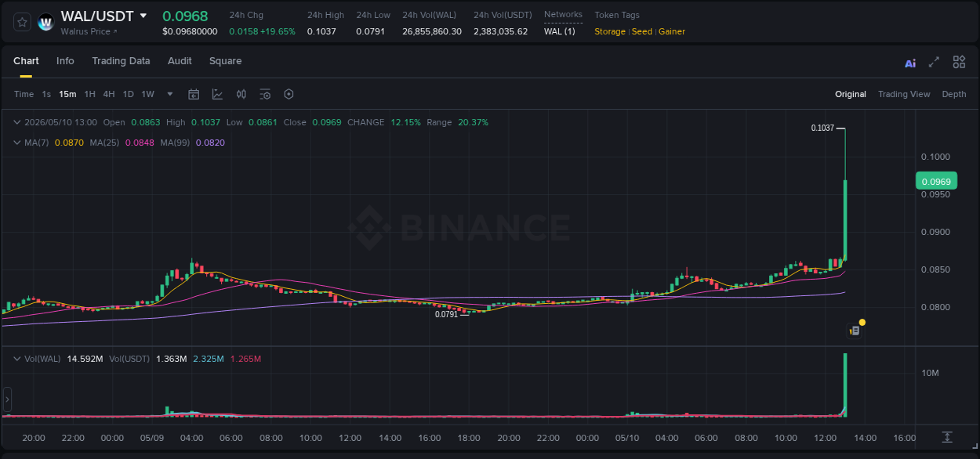The image size is (980, 459).
Task: Open the multi-chart layout grid icon
Action: coord(959,62)
